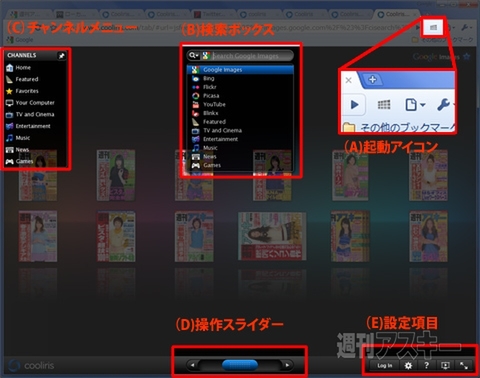
Task: Choose Blinkx in the search list
Action: [240, 113]
